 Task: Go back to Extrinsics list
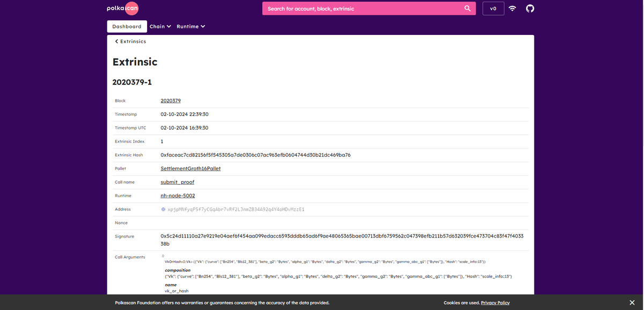tap(130, 41)
